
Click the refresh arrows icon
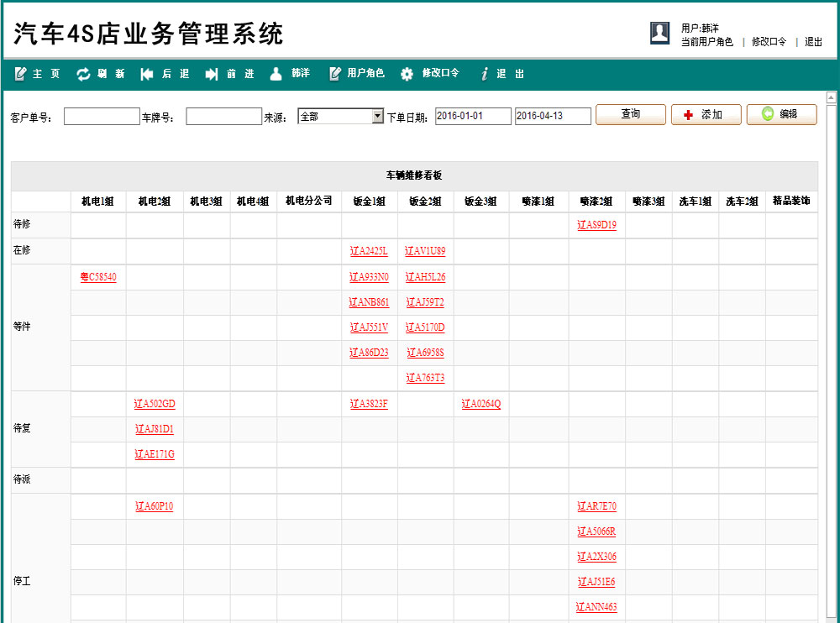click(x=83, y=74)
